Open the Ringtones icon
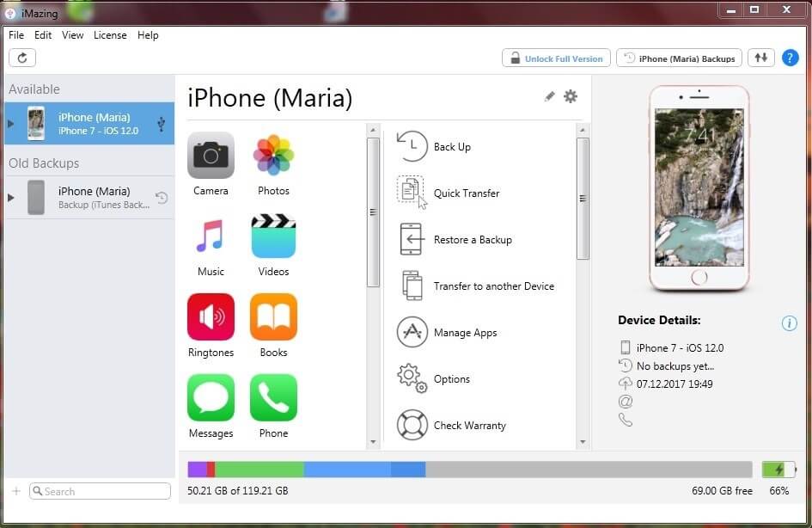This screenshot has height=528, width=812. tap(211, 316)
